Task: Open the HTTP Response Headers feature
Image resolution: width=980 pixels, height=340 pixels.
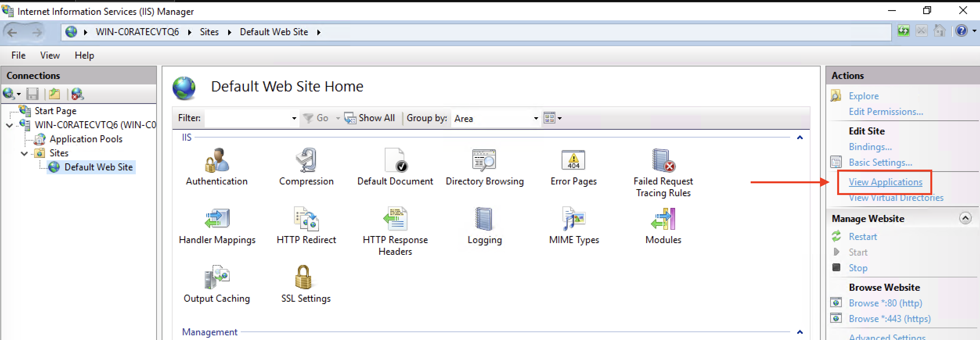Action: click(395, 231)
